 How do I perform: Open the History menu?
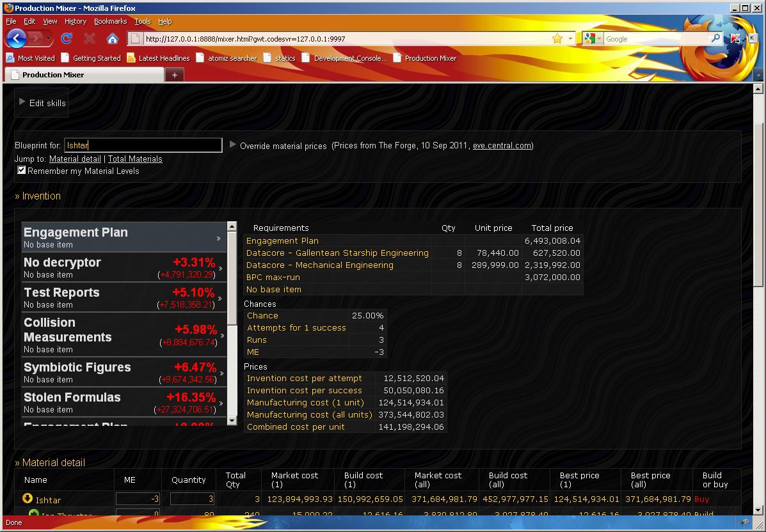[x=76, y=21]
